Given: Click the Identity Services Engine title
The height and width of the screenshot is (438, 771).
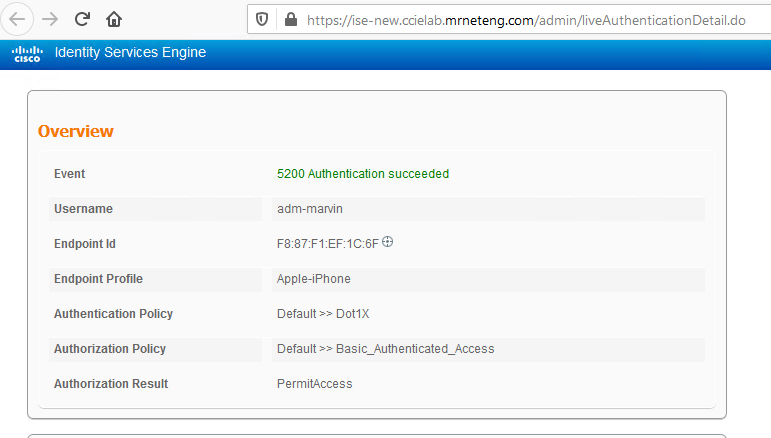Looking at the screenshot, I should 130,52.
